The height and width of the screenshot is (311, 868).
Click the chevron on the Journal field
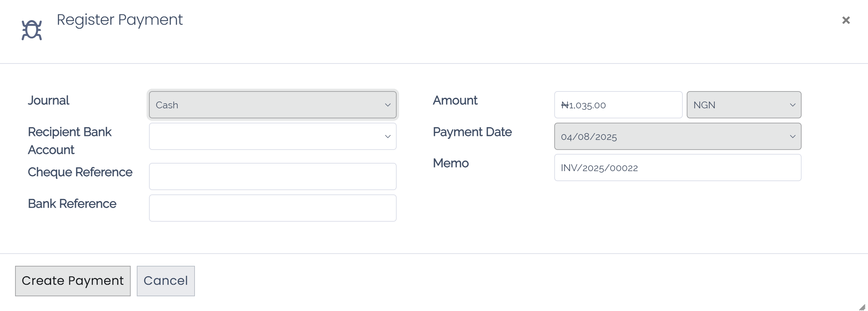pyautogui.click(x=387, y=105)
